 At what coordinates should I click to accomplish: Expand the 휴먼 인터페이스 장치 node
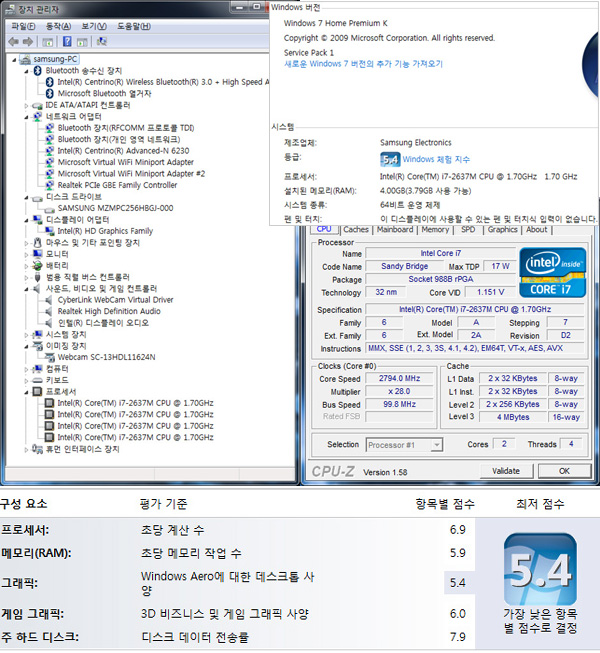pos(26,449)
